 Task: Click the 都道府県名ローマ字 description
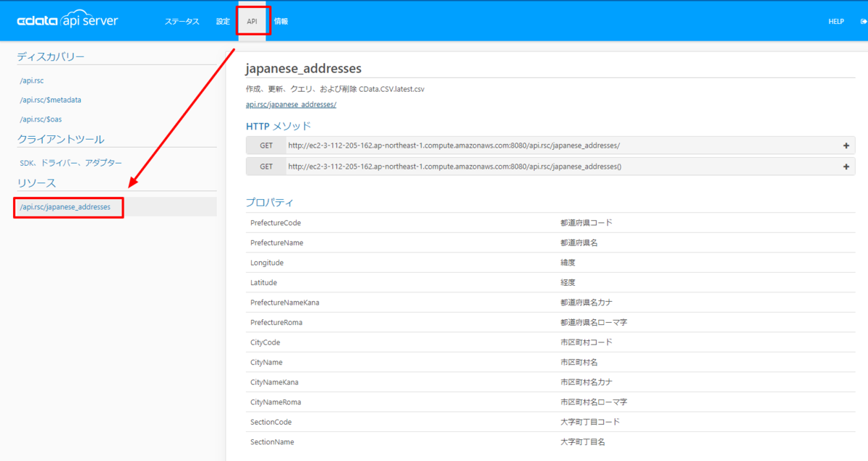(593, 323)
